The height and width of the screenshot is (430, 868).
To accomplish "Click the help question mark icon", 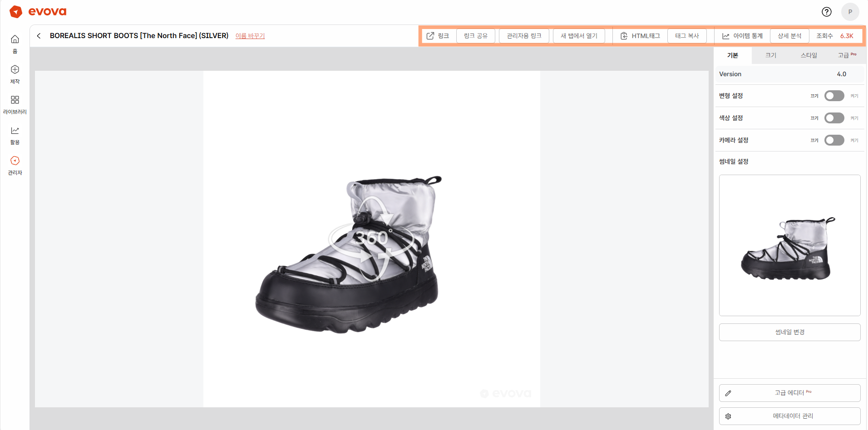I will pos(826,12).
